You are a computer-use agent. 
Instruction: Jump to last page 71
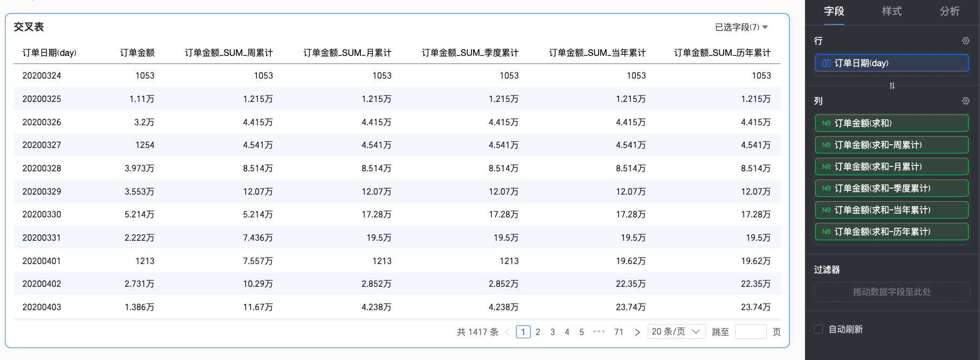(x=618, y=332)
